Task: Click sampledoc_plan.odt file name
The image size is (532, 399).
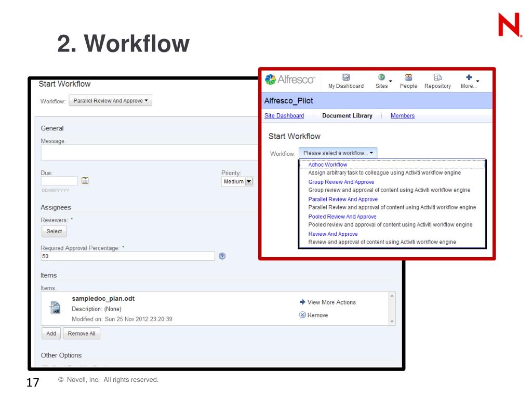Action: [103, 299]
